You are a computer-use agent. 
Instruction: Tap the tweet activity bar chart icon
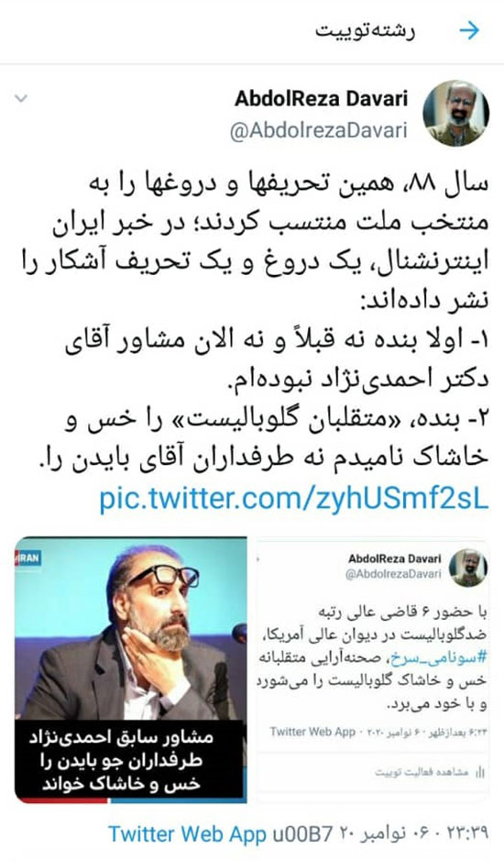(480, 772)
